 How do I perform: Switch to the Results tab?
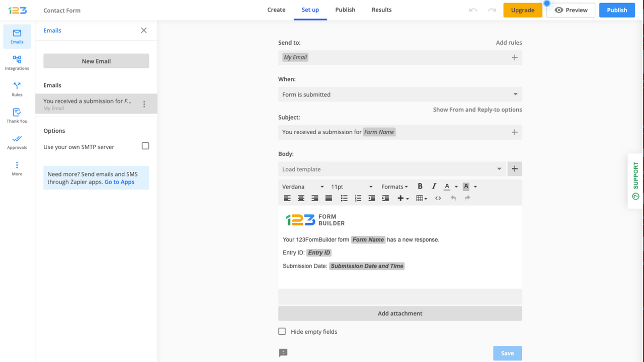tap(381, 10)
